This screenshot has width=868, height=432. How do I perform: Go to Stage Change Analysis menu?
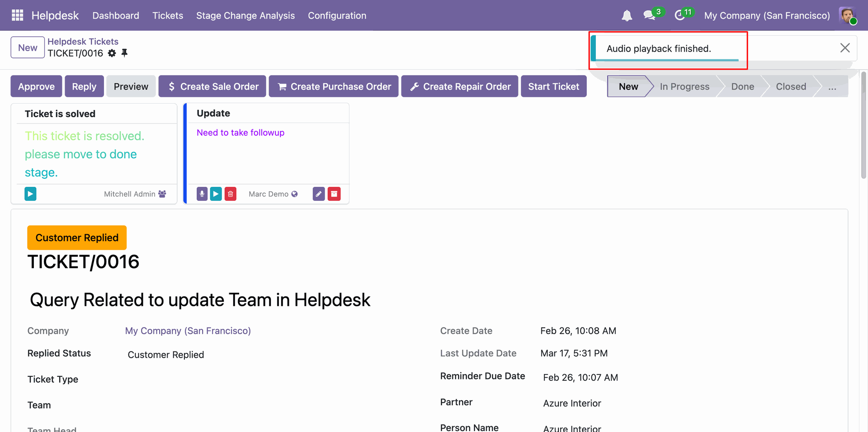(x=245, y=15)
